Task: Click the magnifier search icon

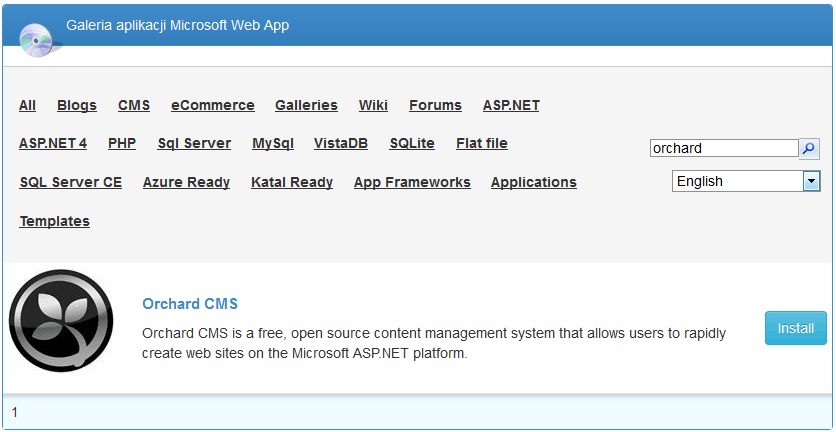Action: (x=809, y=148)
